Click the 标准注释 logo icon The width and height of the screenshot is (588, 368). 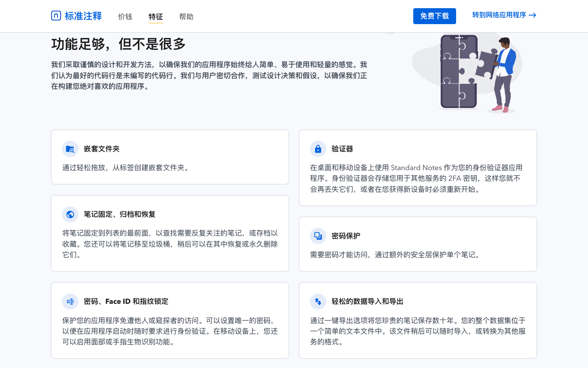point(56,16)
